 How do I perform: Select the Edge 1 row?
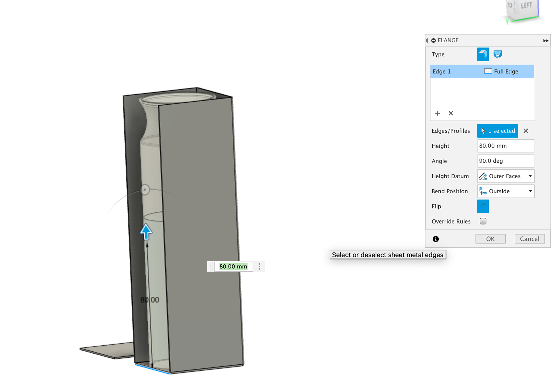482,71
